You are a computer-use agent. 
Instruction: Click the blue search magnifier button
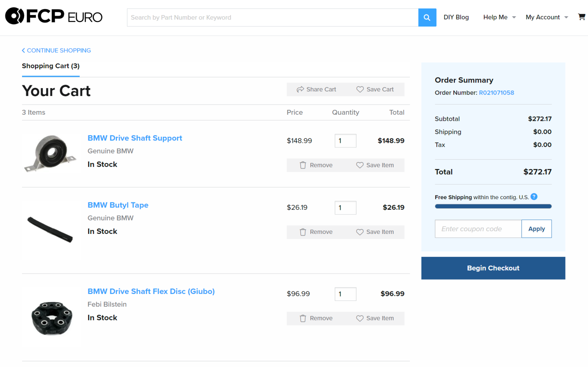(427, 18)
